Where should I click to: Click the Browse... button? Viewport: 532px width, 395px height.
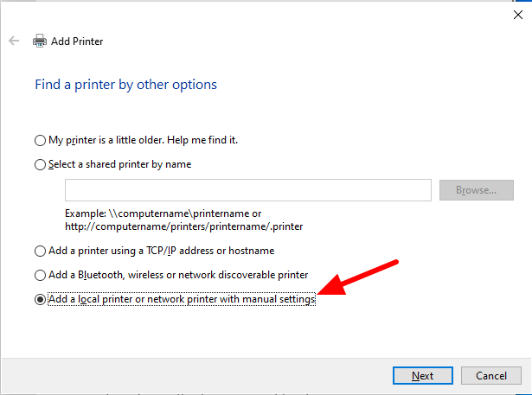(x=477, y=190)
